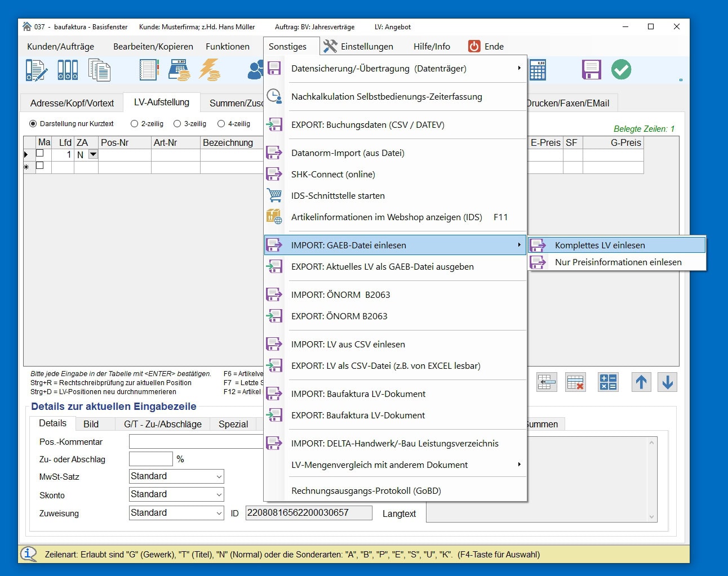This screenshot has width=728, height=576.
Task: Click the lightning bolt coins icon
Action: [x=209, y=70]
